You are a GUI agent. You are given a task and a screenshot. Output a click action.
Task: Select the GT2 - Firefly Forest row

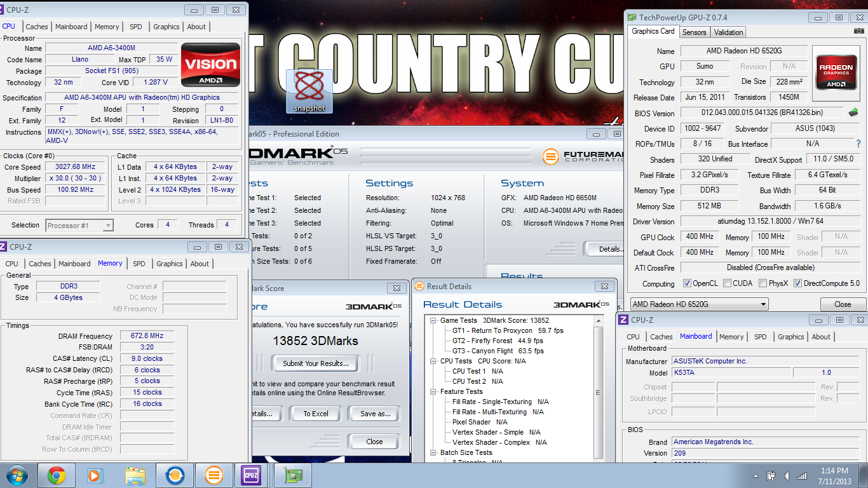pos(498,341)
